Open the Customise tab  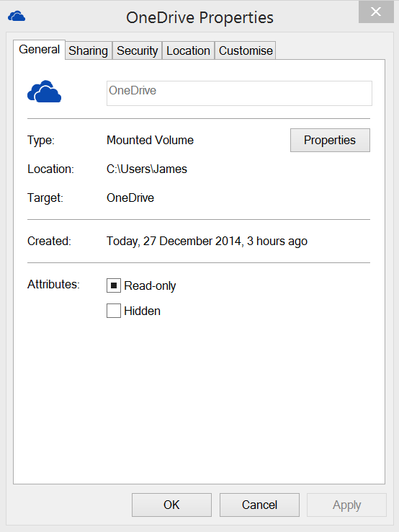pos(246,50)
